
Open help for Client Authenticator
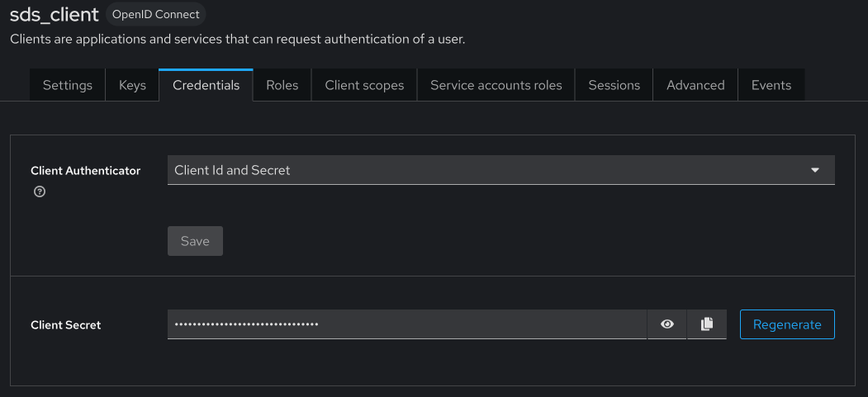click(39, 191)
